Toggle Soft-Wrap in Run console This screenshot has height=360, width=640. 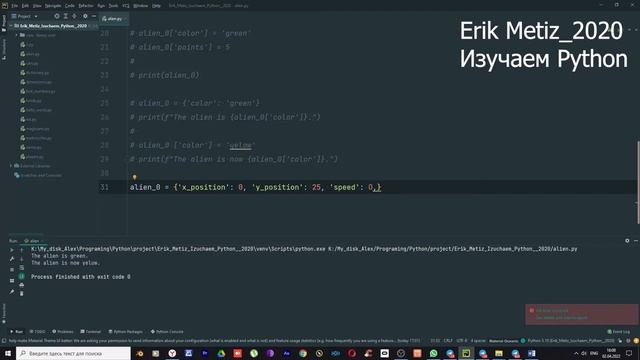click(x=22, y=268)
